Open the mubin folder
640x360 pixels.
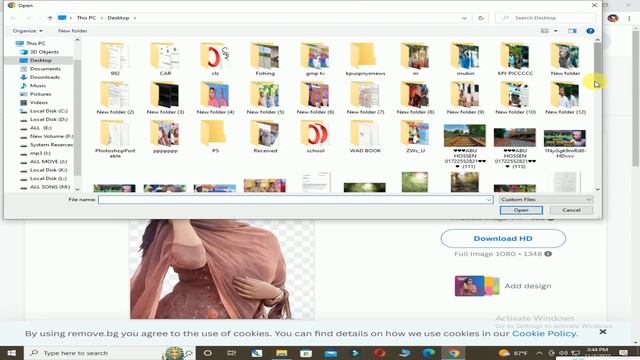point(465,59)
